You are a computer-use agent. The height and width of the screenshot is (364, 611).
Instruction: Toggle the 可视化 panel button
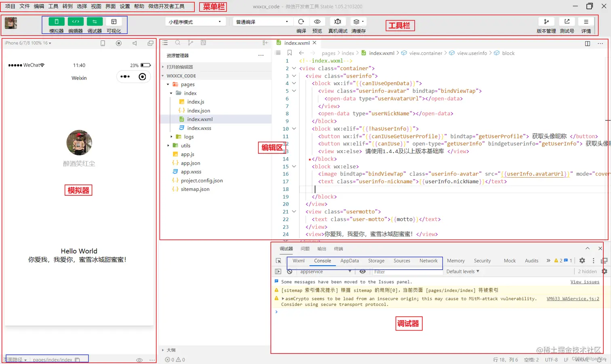(114, 22)
